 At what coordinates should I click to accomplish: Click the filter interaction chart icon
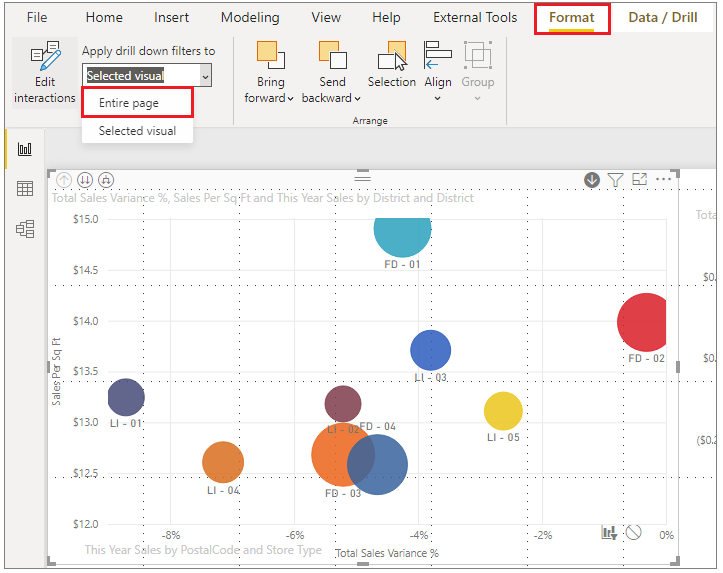[609, 533]
